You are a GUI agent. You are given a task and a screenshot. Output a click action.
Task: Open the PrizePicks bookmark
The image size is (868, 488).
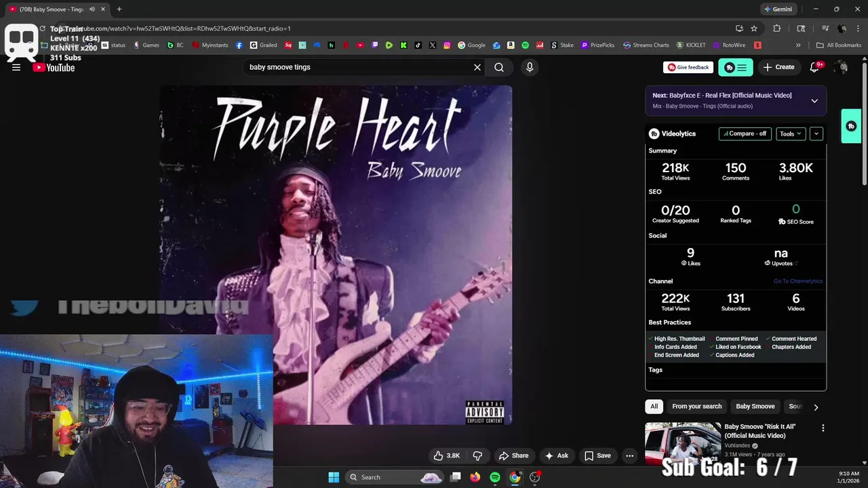[597, 45]
